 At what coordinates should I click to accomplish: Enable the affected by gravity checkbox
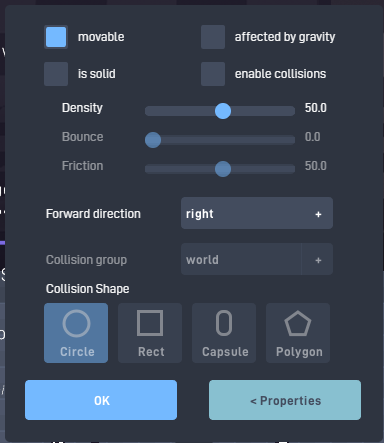pos(213,37)
